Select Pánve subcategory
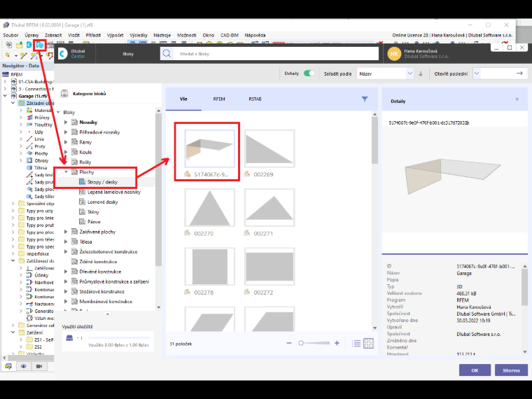The height and width of the screenshot is (399, 532). [94, 222]
